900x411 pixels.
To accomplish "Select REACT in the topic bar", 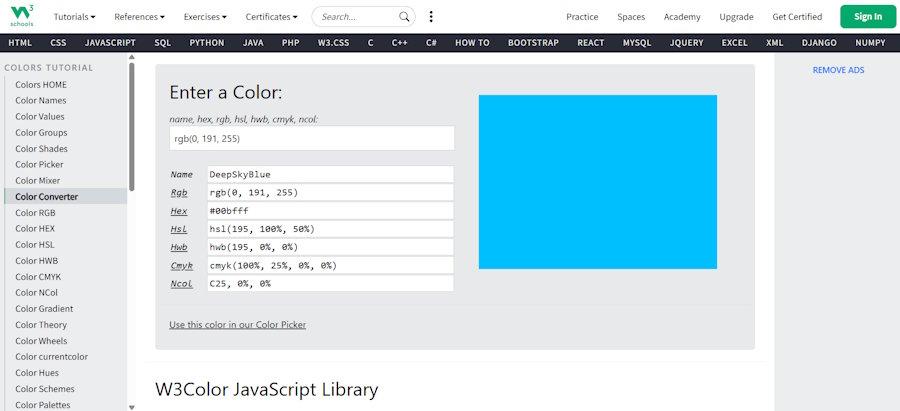I will (x=591, y=42).
